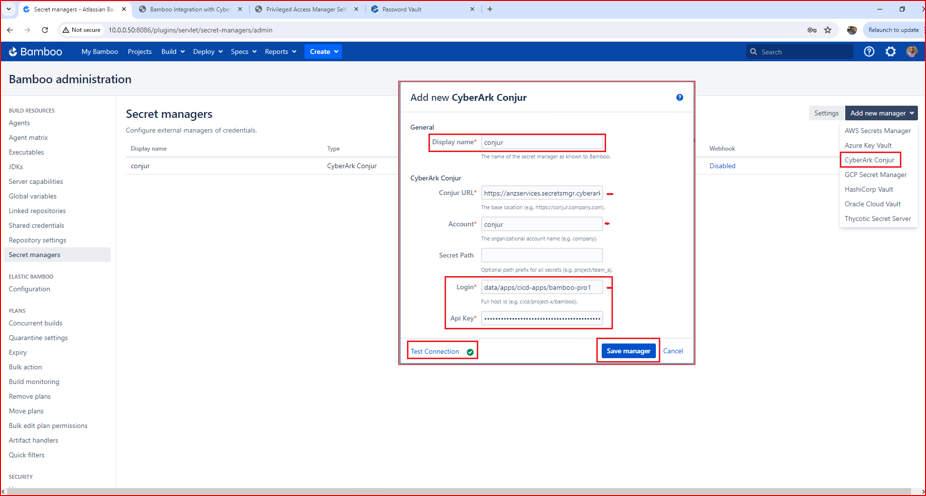Focus the empty Secret Path field
The width and height of the screenshot is (926, 496).
point(542,255)
